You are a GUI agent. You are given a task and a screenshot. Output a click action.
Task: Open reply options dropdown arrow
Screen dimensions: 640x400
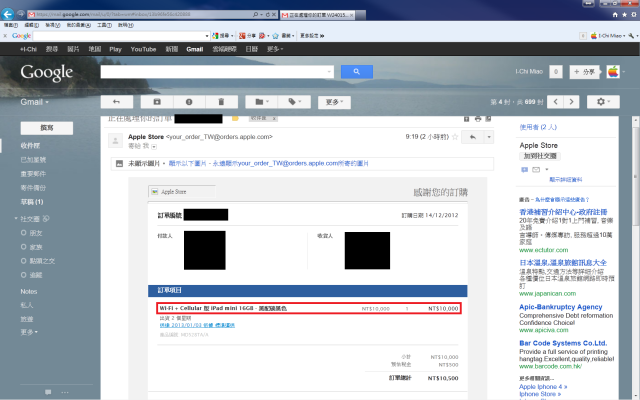pyautogui.click(x=489, y=137)
